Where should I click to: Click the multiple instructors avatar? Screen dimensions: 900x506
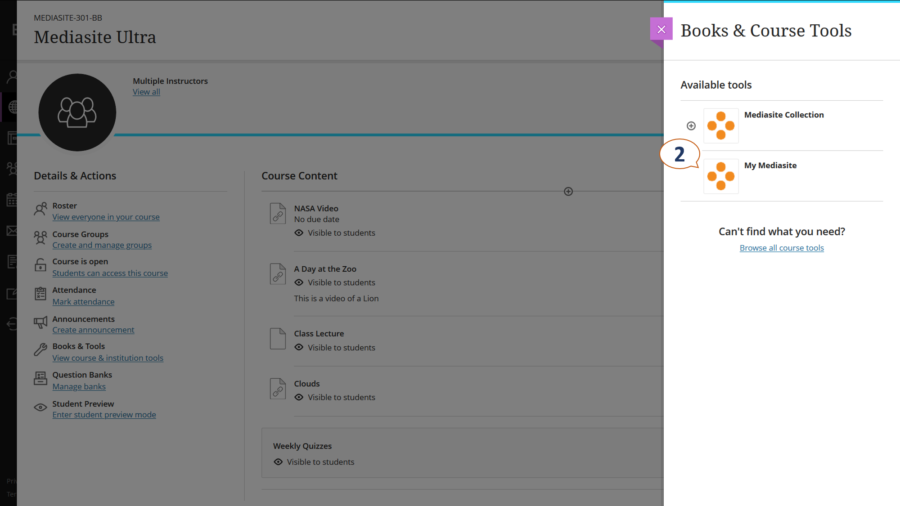(x=77, y=112)
